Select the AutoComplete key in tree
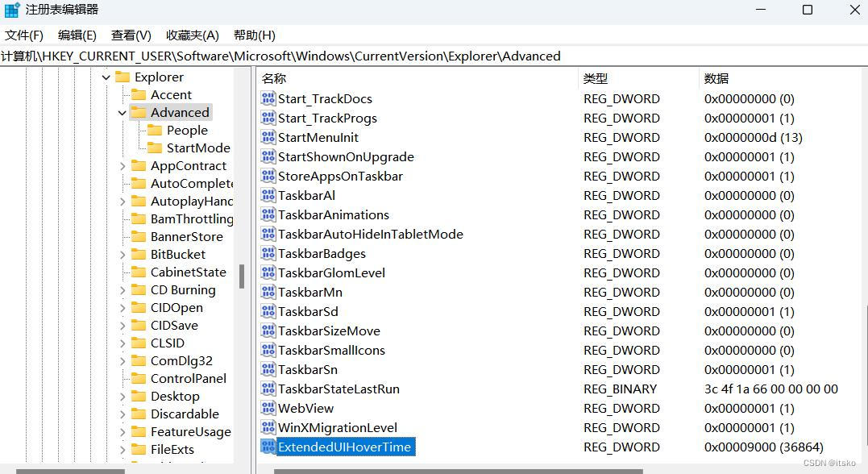Screen dimensions: 868x474 (x=192, y=184)
